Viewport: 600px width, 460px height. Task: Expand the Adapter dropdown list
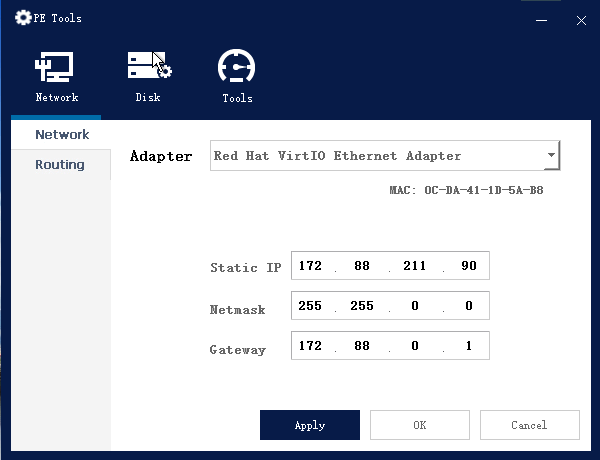(x=550, y=156)
